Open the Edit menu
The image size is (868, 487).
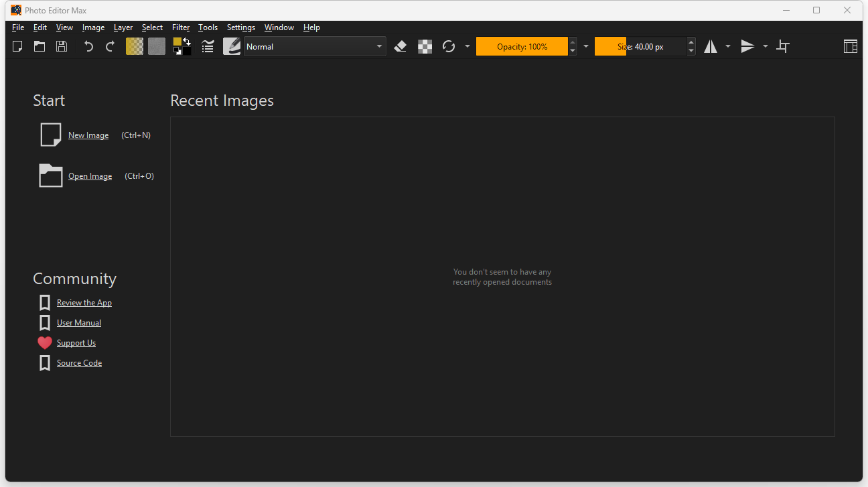[40, 27]
